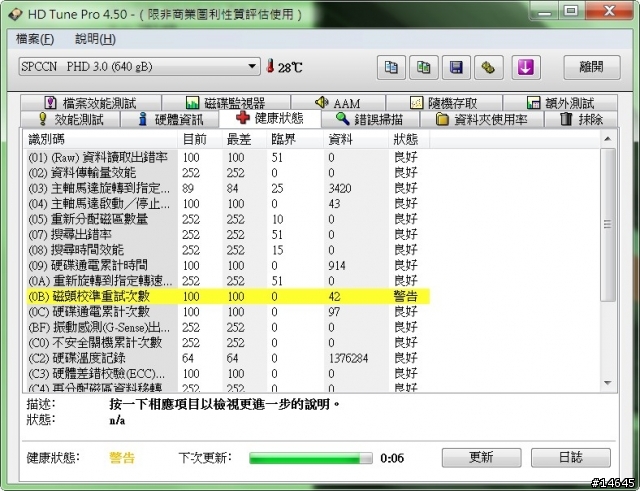Click the data value 1376284
640x491 pixels.
pos(348,358)
